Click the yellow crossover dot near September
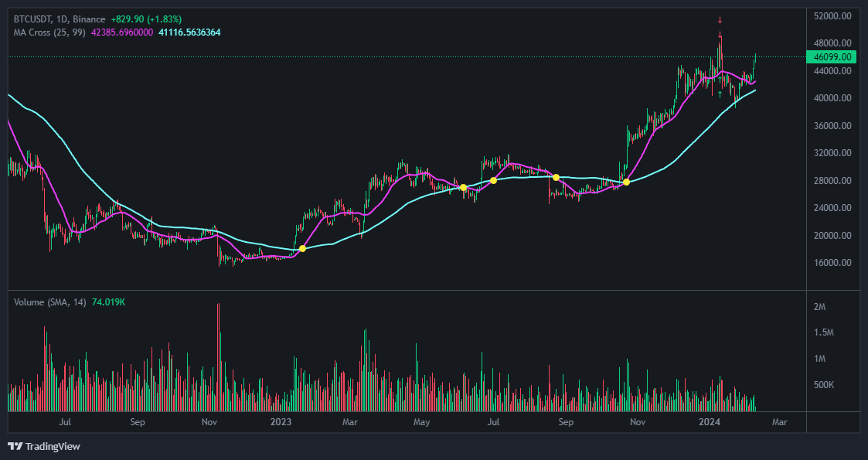 (x=555, y=177)
